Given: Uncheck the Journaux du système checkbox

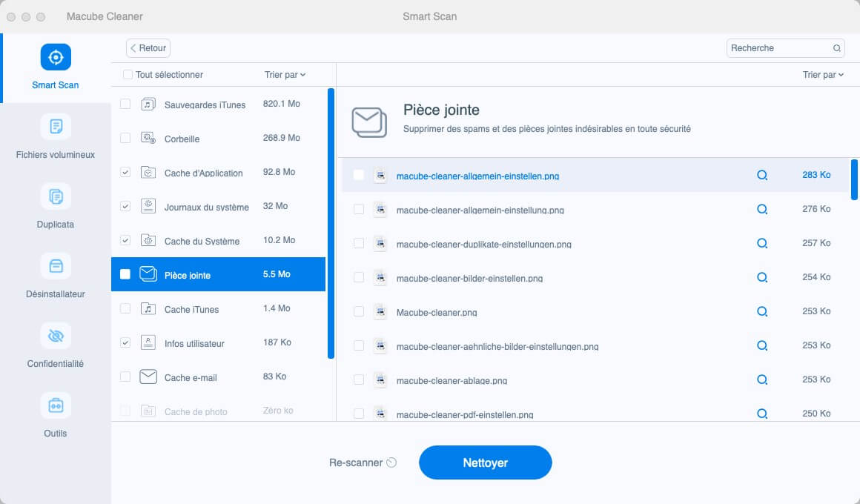Looking at the screenshot, I should point(125,206).
